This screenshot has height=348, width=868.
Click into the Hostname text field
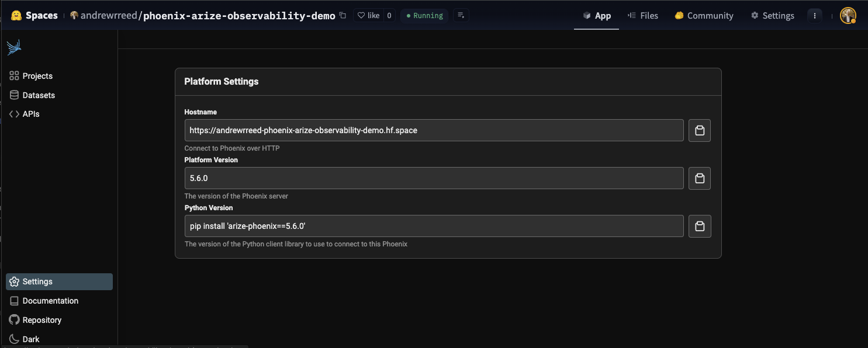point(434,130)
